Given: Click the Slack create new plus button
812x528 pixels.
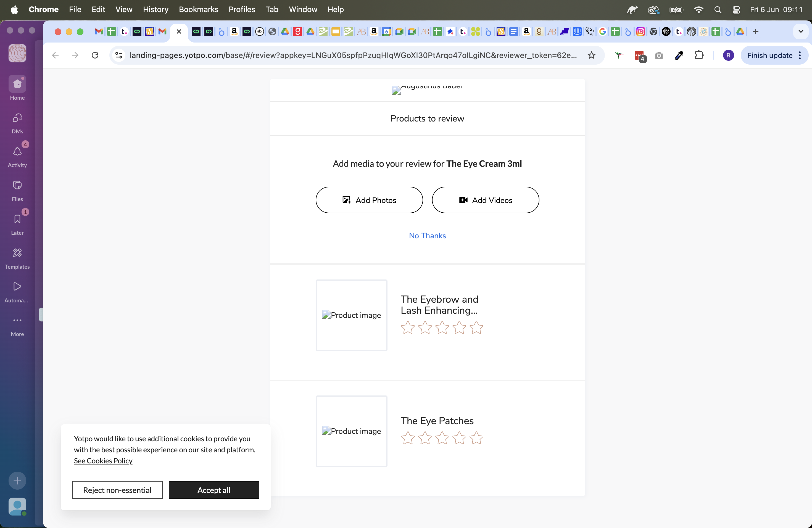Looking at the screenshot, I should tap(17, 481).
